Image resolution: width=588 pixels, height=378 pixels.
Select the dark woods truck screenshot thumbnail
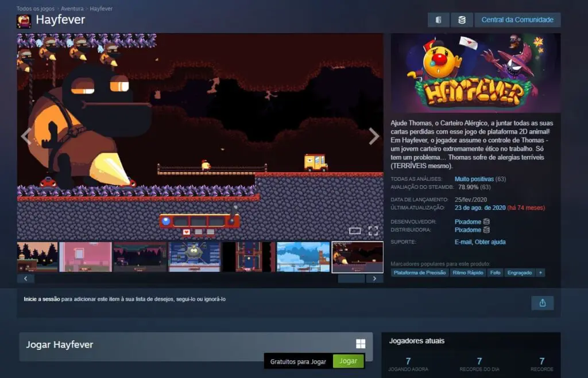click(140, 256)
